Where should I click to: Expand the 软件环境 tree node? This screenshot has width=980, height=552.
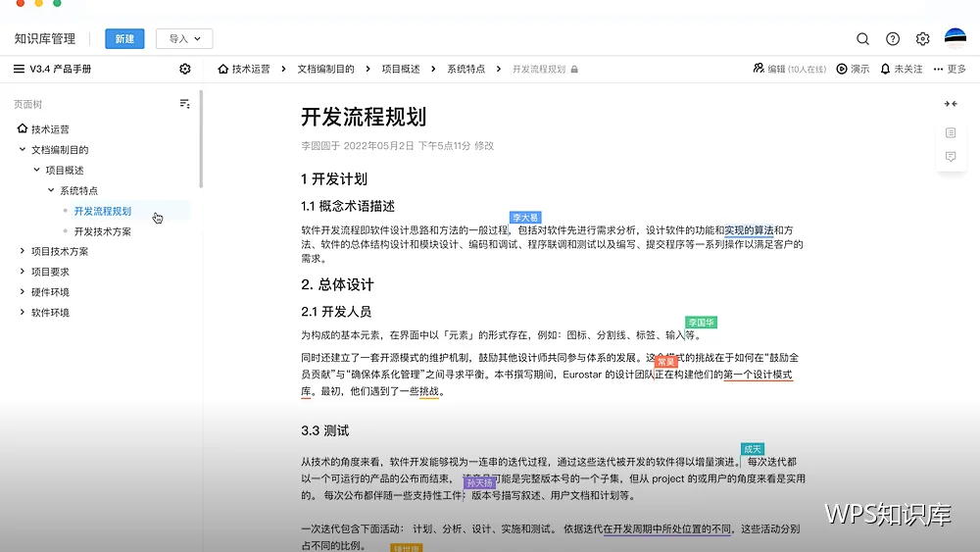tap(23, 312)
